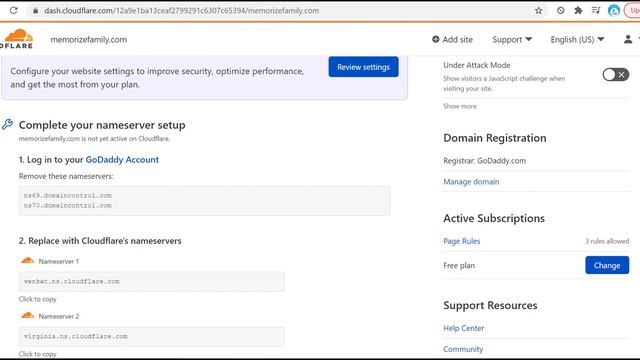Screen dimensions: 640x360
Task: Click the lock icon in the address bar
Action: coord(36,11)
